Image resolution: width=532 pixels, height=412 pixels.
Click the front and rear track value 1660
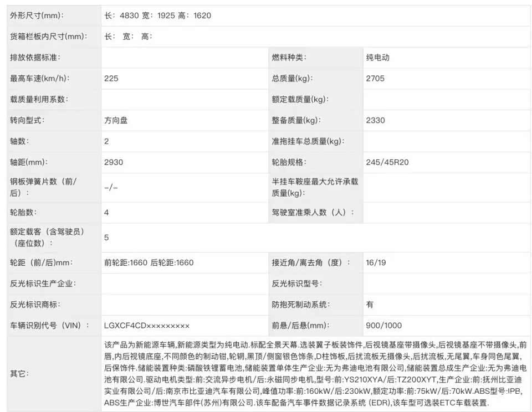tap(149, 262)
